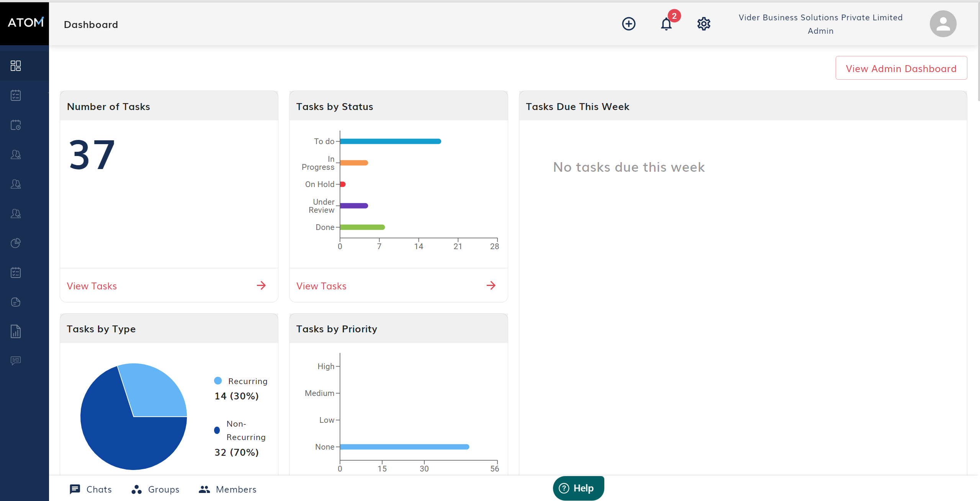Click the View Admin Dashboard button
The image size is (980, 501).
(x=901, y=68)
